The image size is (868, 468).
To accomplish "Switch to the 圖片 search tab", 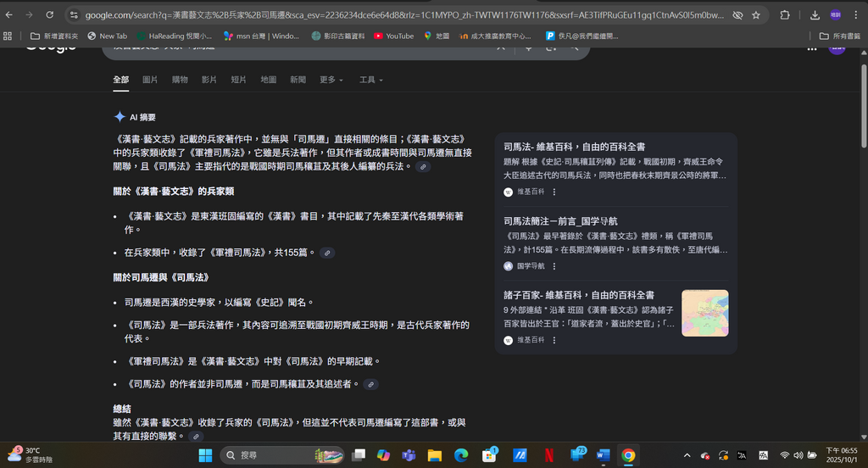I will [x=150, y=80].
